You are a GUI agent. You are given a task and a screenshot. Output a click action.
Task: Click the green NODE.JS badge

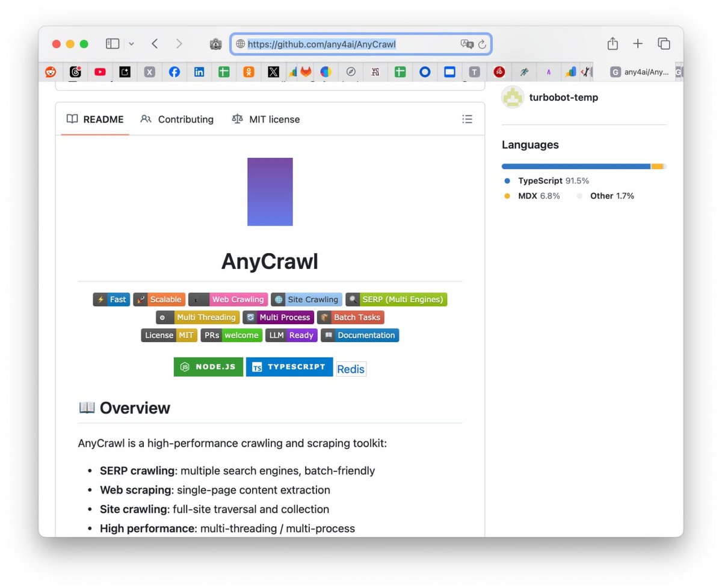[208, 367]
